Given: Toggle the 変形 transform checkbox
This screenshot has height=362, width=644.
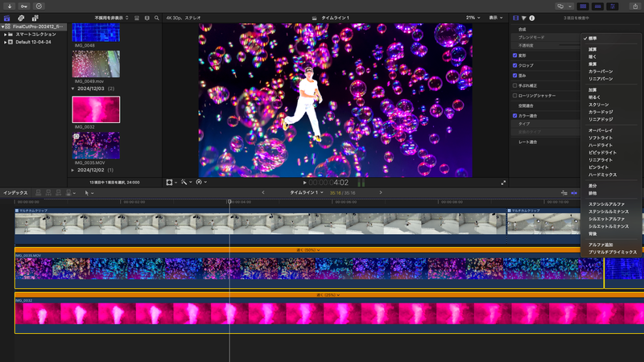Looking at the screenshot, I should (514, 56).
